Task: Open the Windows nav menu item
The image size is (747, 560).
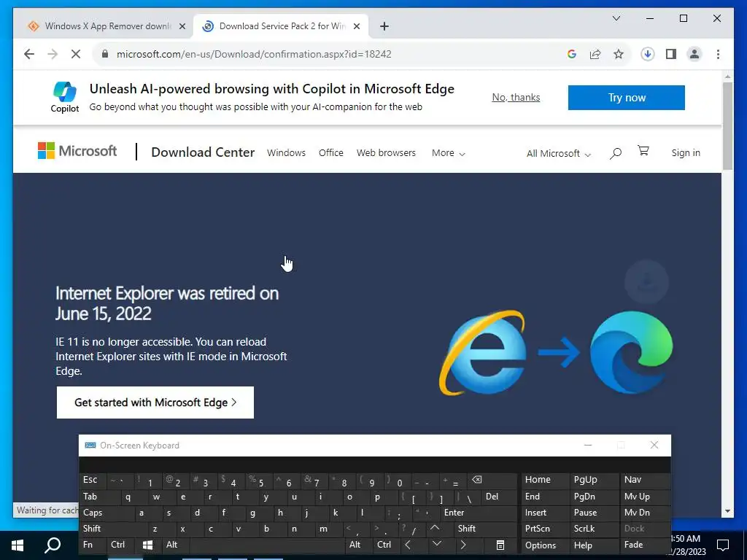Action: point(286,153)
